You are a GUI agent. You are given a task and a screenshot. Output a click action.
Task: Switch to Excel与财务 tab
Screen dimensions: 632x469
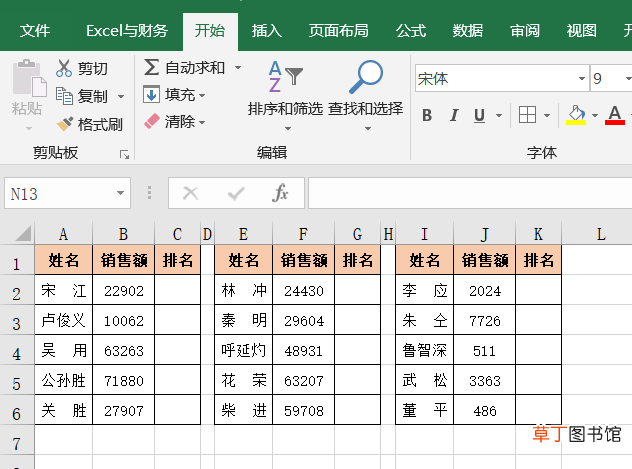(127, 31)
